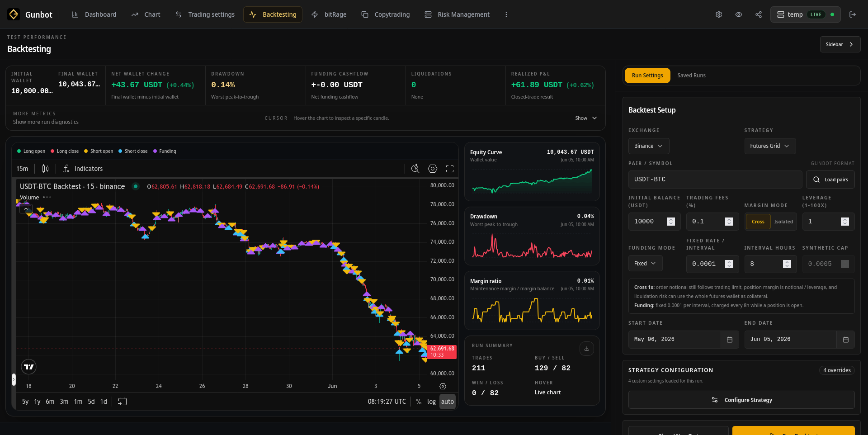Click the share icon in header

(x=759, y=14)
